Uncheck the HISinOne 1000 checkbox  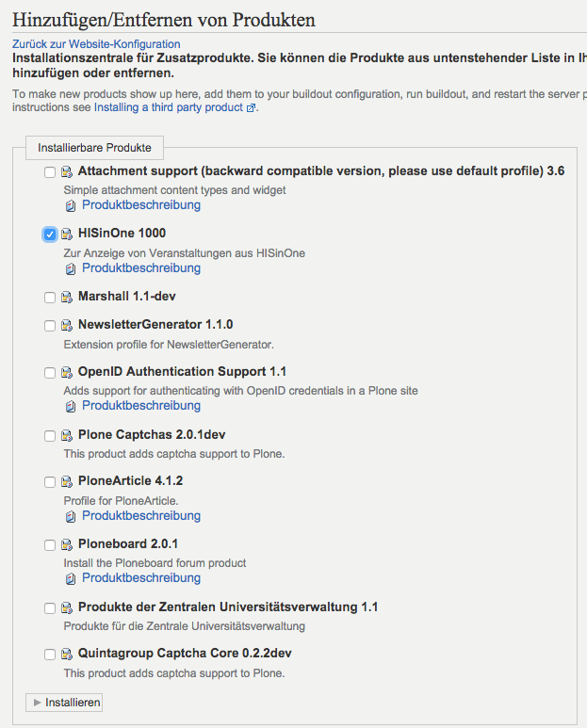(x=50, y=235)
